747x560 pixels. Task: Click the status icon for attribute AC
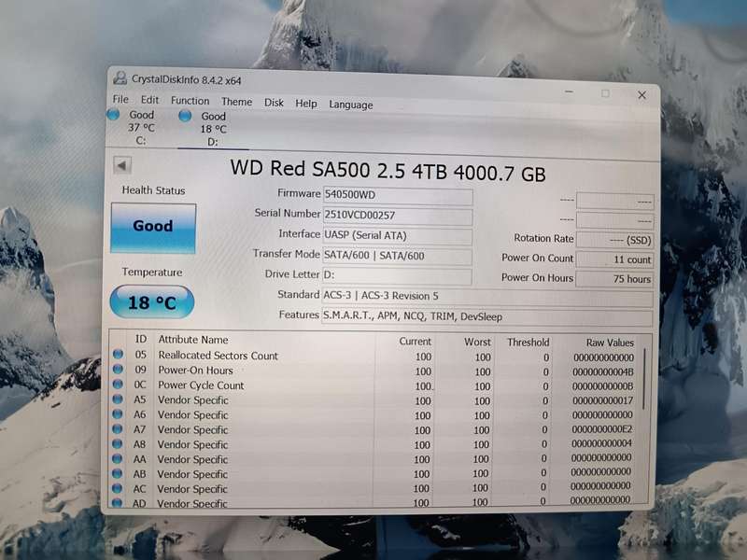[x=118, y=488]
